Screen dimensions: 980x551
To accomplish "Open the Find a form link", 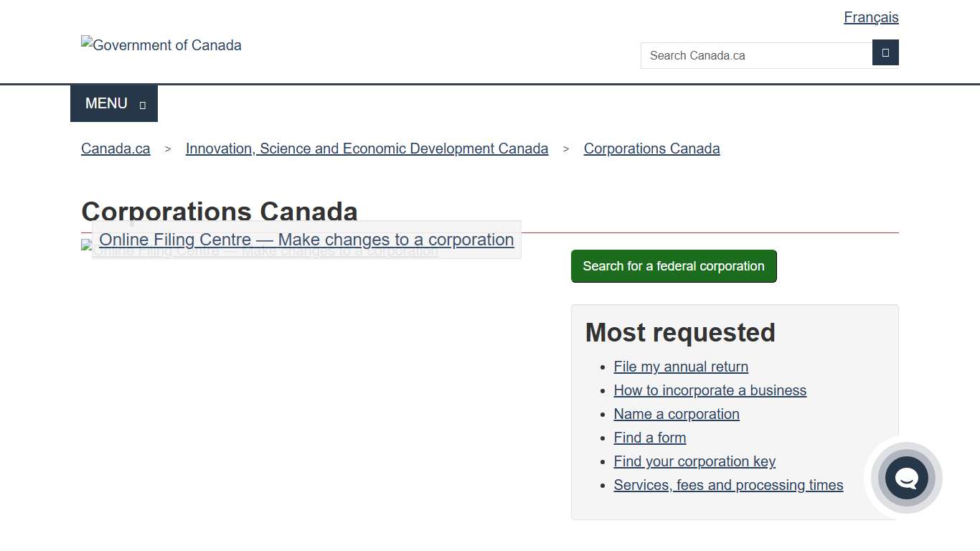I will [x=649, y=438].
